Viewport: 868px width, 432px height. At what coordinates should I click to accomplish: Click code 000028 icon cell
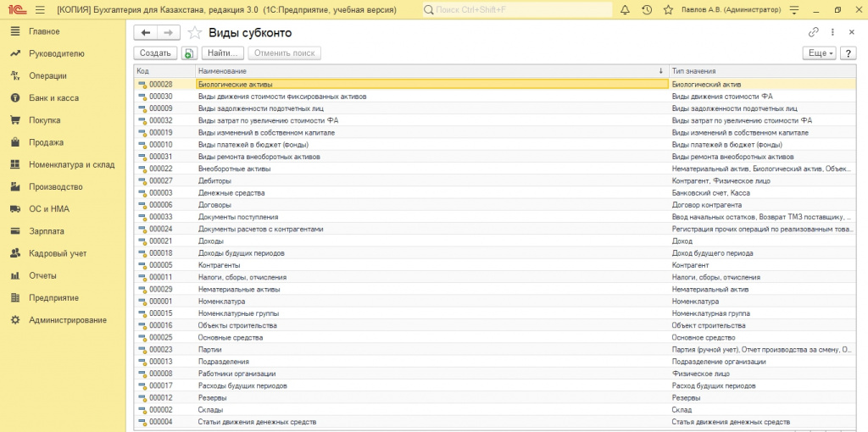point(142,85)
